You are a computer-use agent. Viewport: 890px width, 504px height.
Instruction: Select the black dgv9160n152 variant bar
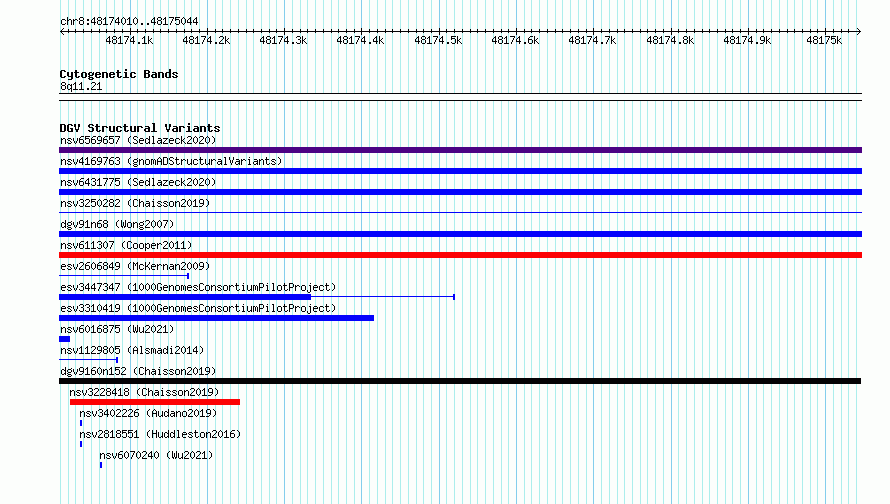click(x=460, y=381)
